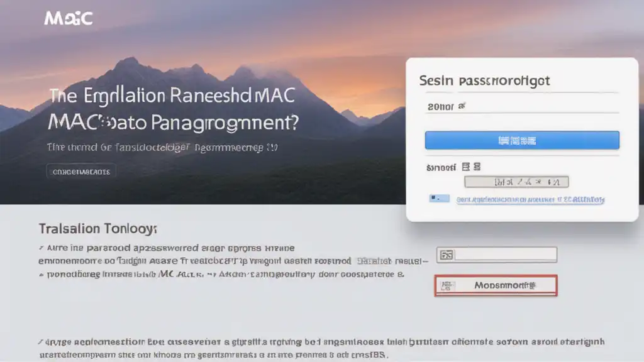Click the first small icon beside snooti label

(466, 167)
